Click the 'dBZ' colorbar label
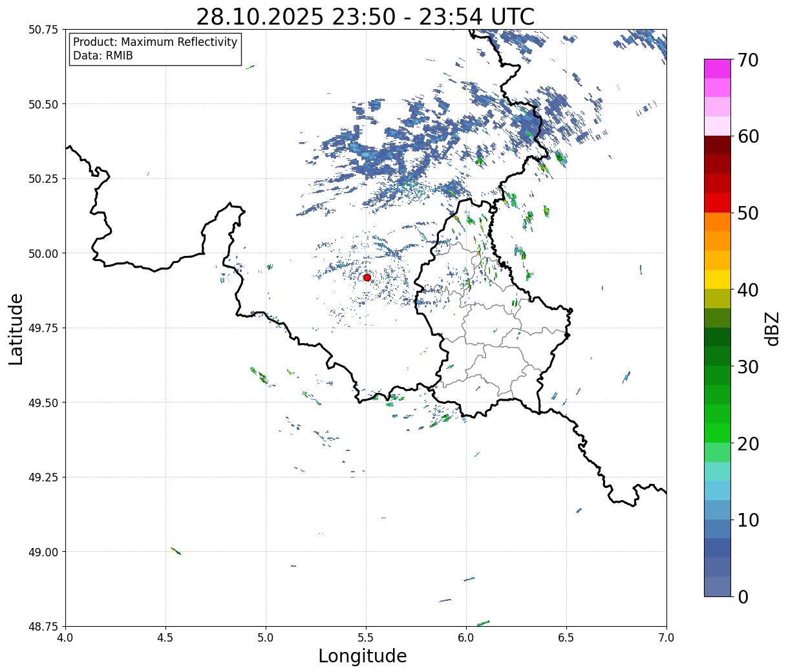 [x=772, y=328]
